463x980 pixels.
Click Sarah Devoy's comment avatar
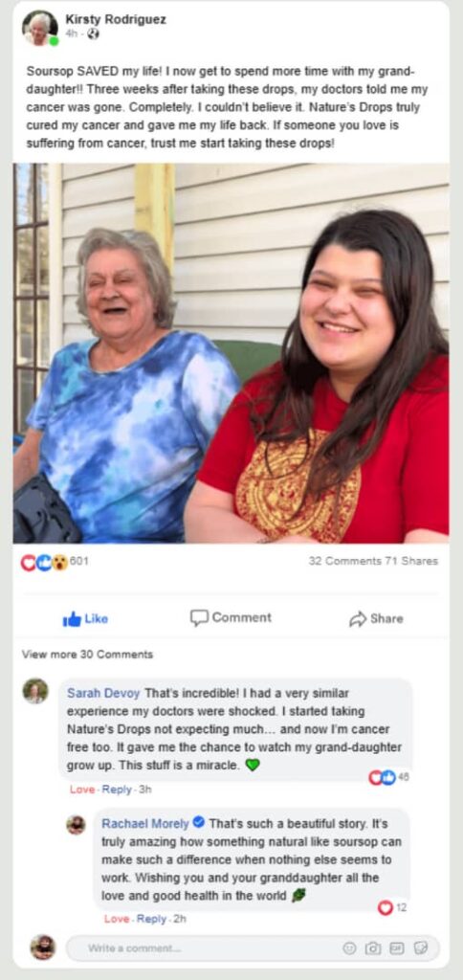pos(35,691)
